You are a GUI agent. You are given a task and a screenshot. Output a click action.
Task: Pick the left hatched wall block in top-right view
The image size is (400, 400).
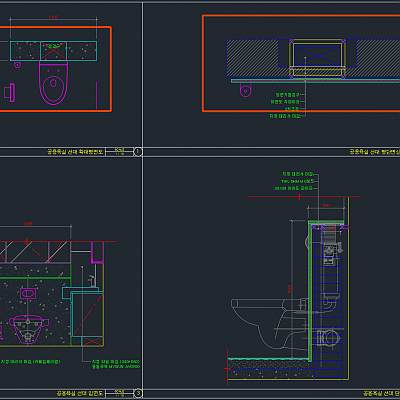(x=253, y=58)
